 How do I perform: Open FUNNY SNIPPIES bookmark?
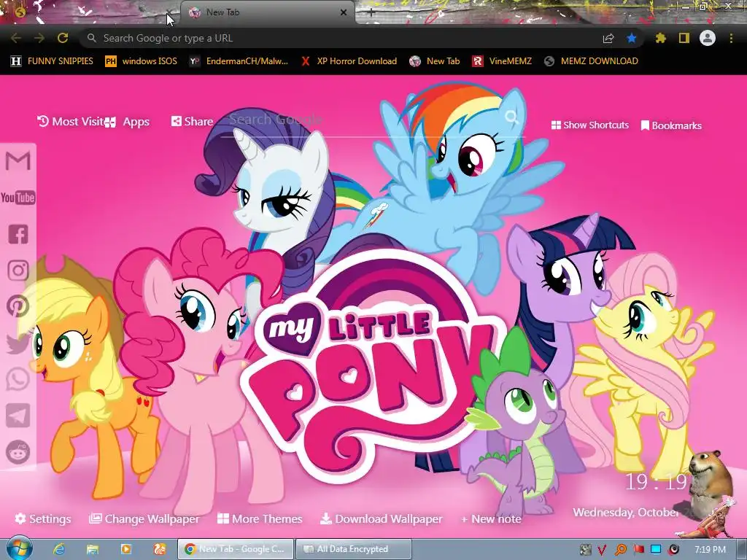coord(52,61)
